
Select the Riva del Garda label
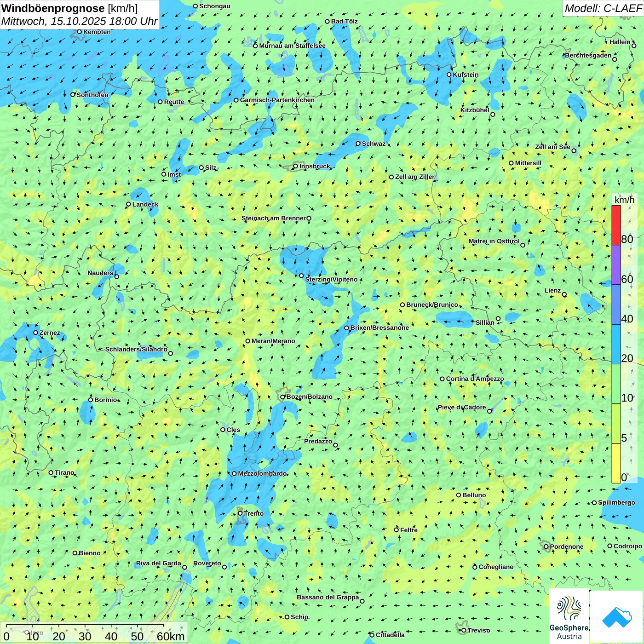point(159,563)
